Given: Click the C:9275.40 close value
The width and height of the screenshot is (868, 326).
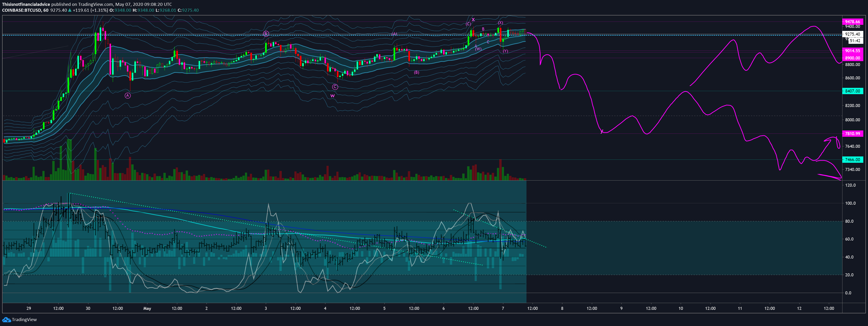Looking at the screenshot, I should (188, 10).
